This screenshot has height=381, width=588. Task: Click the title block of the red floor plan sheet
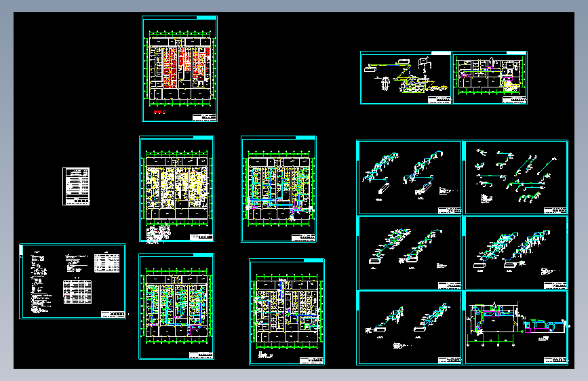pos(204,117)
